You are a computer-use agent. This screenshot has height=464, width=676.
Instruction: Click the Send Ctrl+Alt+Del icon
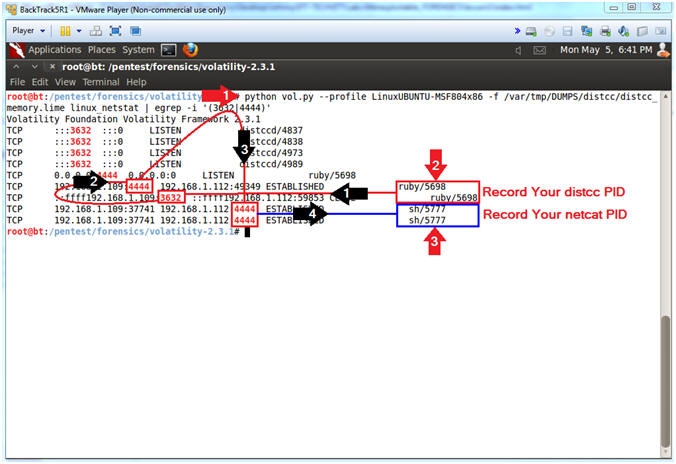96,31
